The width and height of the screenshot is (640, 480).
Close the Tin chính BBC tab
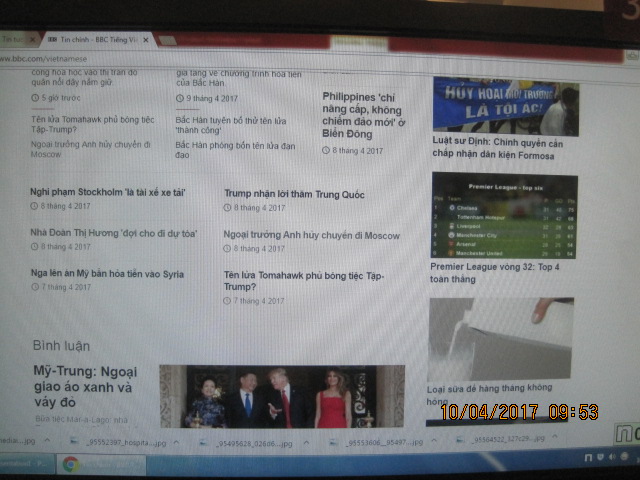click(x=146, y=40)
